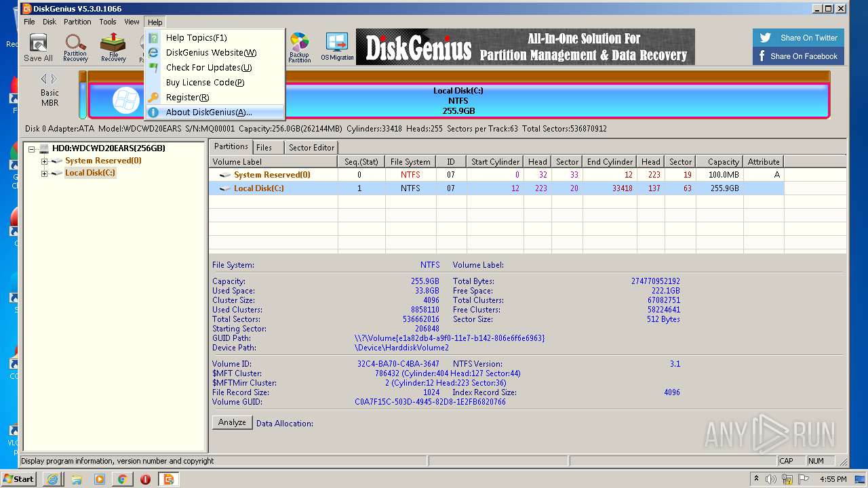The width and height of the screenshot is (868, 488).
Task: Close the open Help menu
Action: 155,22
